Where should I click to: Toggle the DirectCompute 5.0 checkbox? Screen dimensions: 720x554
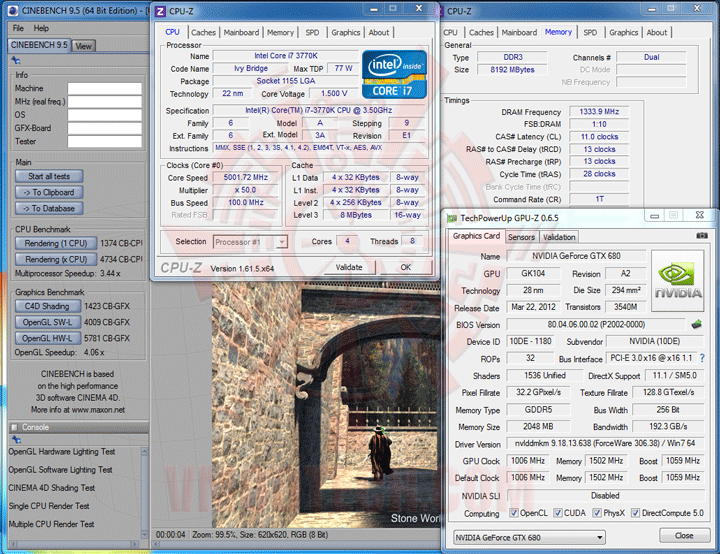[636, 513]
